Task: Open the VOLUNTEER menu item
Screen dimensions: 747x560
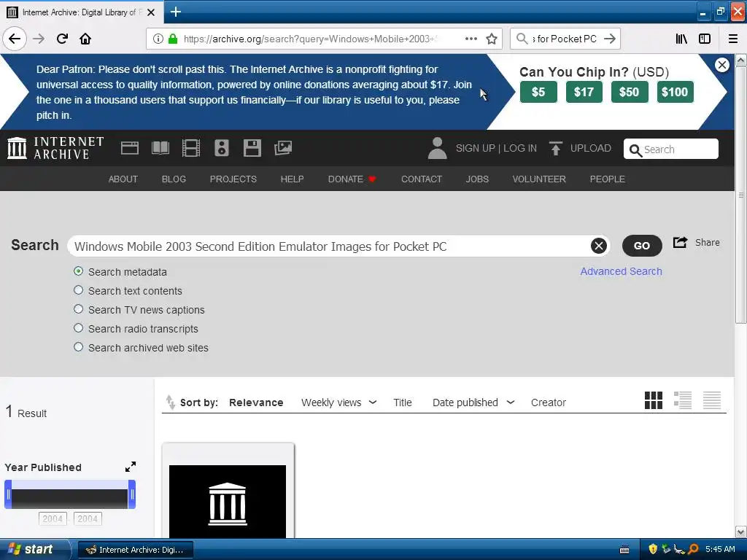Action: coord(539,179)
